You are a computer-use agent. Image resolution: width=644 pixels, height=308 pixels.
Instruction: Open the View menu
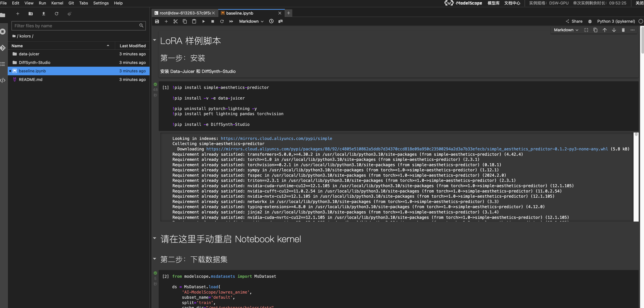tap(29, 3)
